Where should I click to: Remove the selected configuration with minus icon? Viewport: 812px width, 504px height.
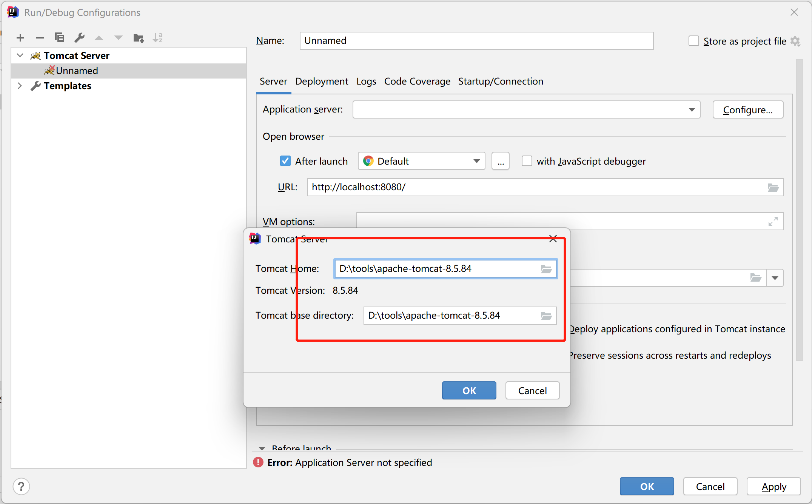40,38
